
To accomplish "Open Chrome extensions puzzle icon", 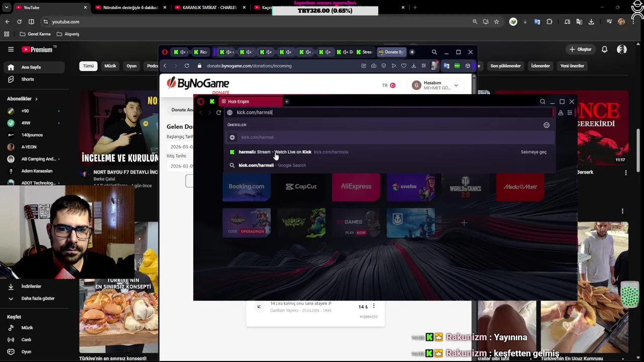I will coord(549,22).
